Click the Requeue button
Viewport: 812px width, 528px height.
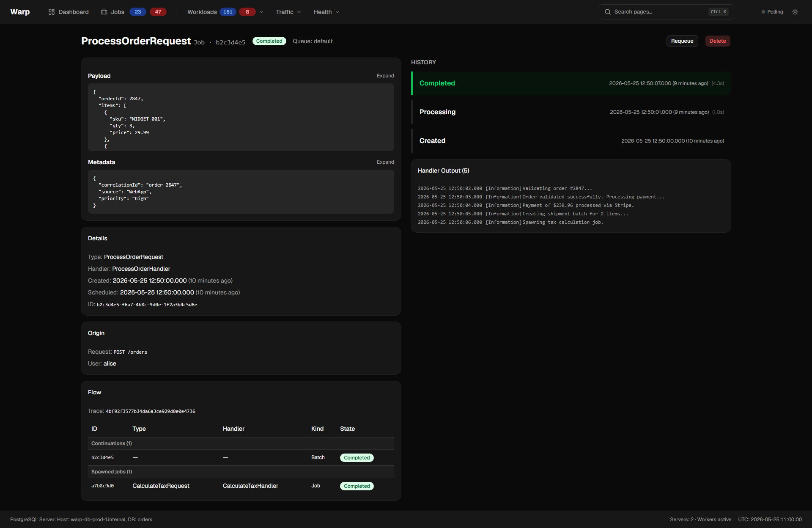coord(682,41)
